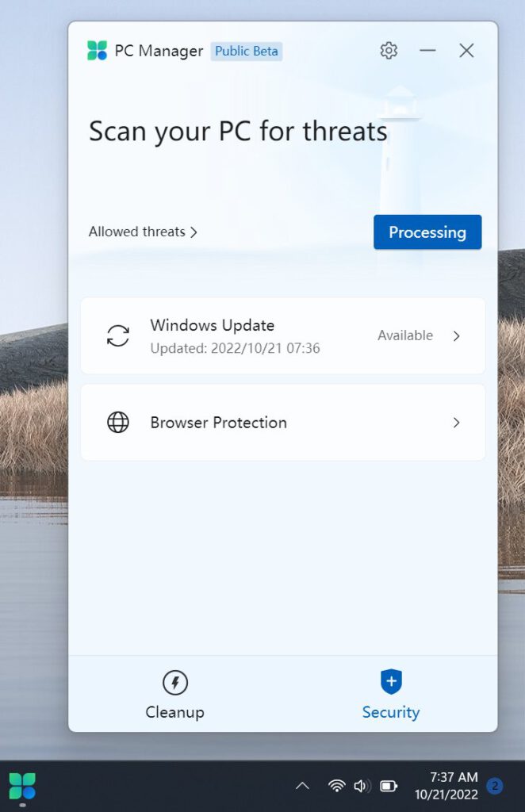The image size is (525, 812).
Task: Click the Windows Update sync arrows icon
Action: tap(118, 335)
